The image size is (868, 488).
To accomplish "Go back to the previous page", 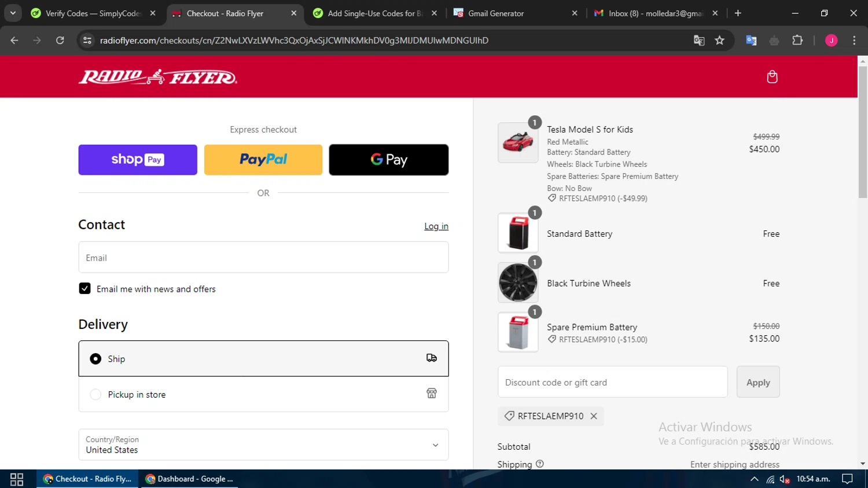I will tap(14, 40).
